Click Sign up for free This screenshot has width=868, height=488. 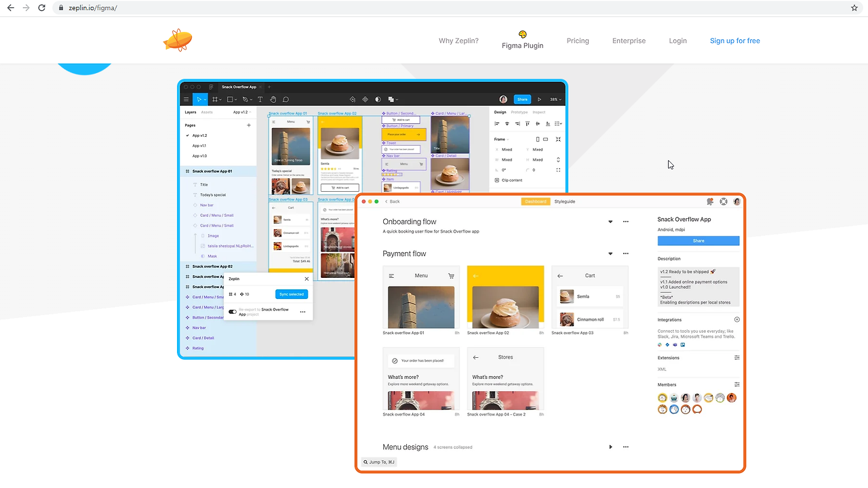pyautogui.click(x=735, y=41)
